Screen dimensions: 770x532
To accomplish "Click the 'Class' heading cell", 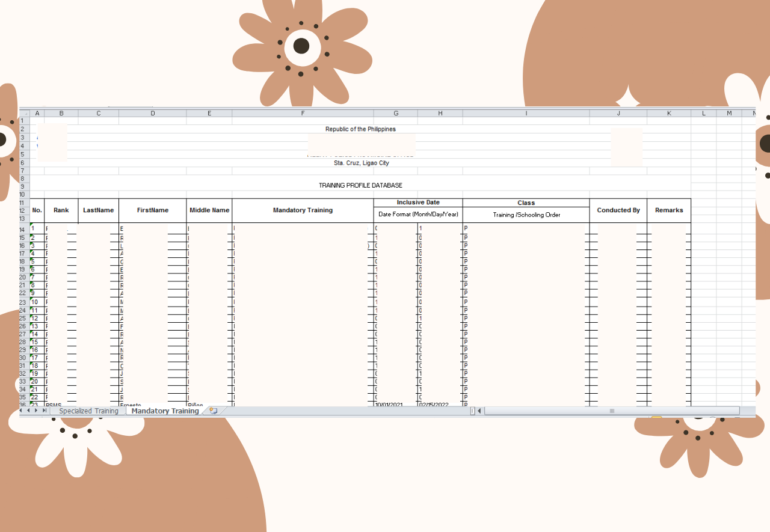I will [x=526, y=203].
